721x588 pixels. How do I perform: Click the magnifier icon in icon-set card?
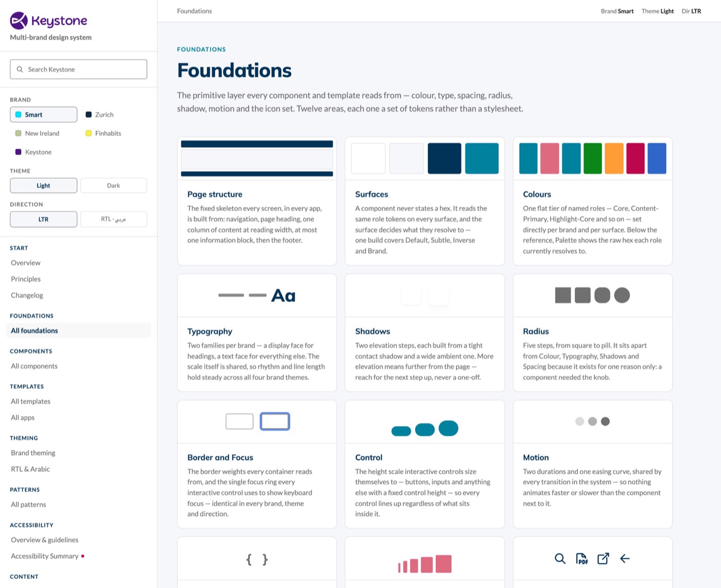(x=560, y=559)
